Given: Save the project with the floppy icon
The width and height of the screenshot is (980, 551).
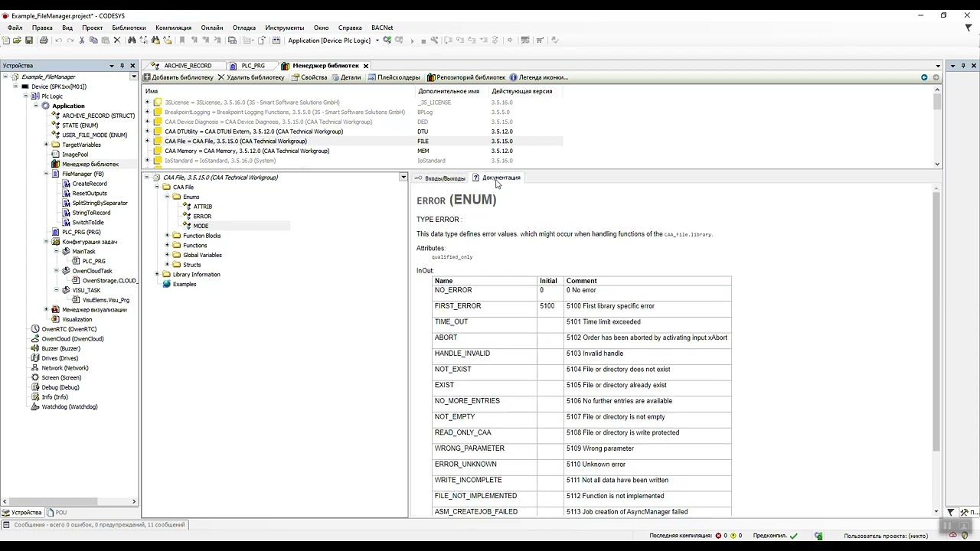Looking at the screenshot, I should click(x=29, y=41).
